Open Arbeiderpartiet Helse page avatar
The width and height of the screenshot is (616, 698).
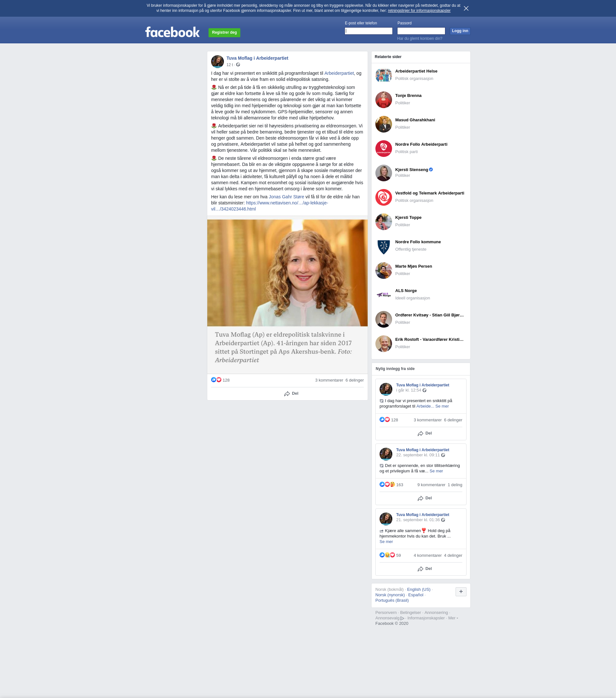click(x=383, y=75)
